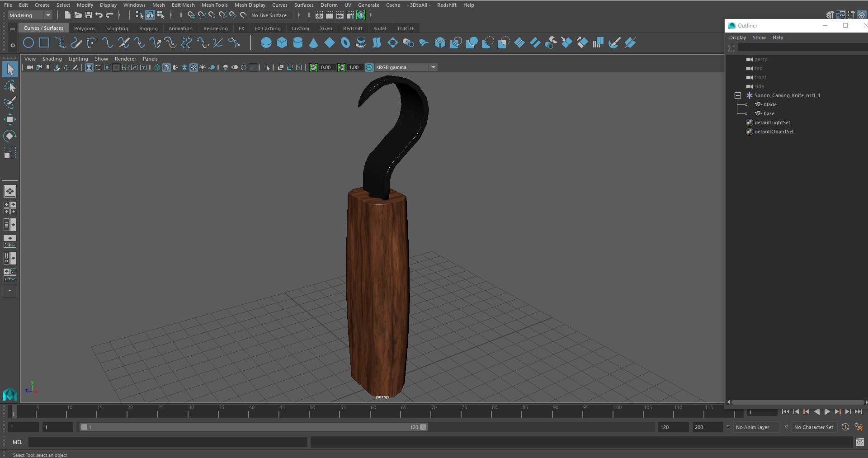Click the Redo arrow icon
The height and width of the screenshot is (458, 868).
[x=109, y=15]
